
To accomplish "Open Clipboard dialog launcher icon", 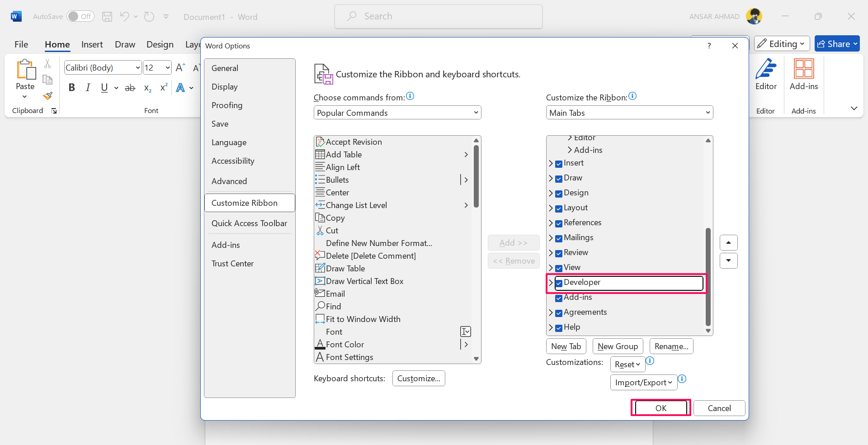I will coord(54,111).
